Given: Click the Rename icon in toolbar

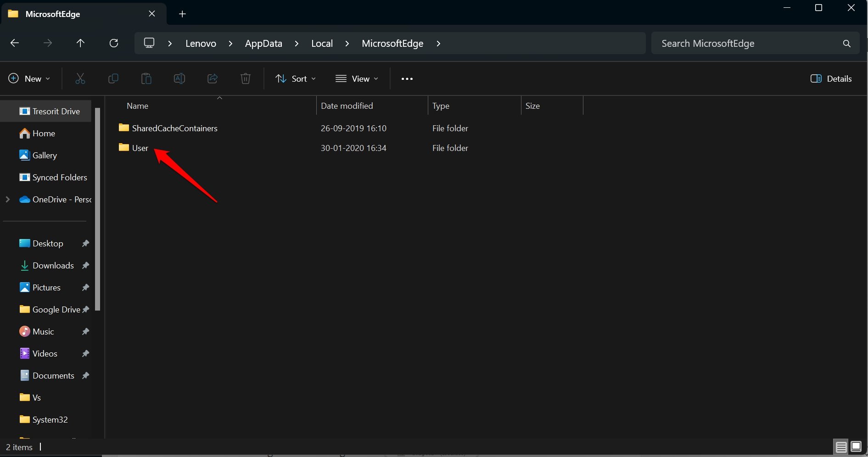Looking at the screenshot, I should pos(179,79).
